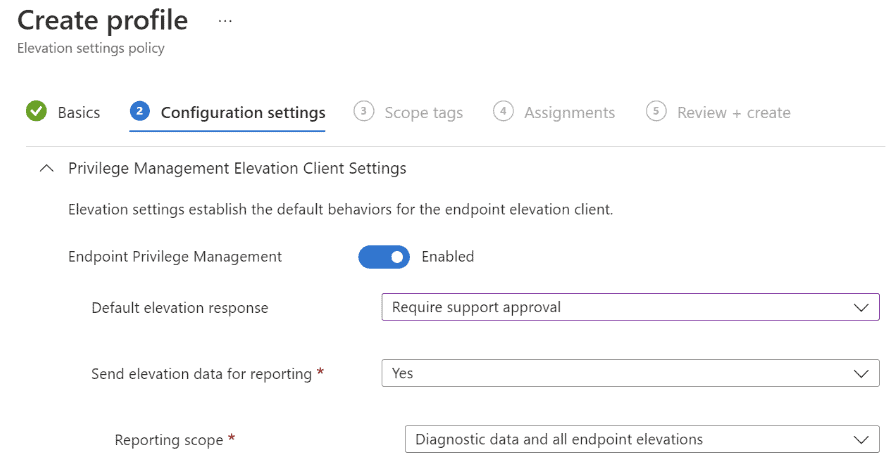
Task: Open the Assignments tab
Action: click(x=569, y=113)
